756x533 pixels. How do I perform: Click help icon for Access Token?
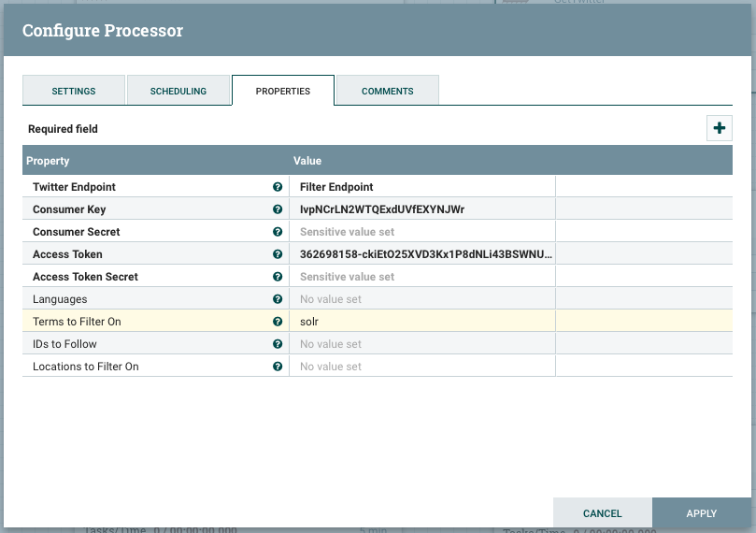click(278, 254)
